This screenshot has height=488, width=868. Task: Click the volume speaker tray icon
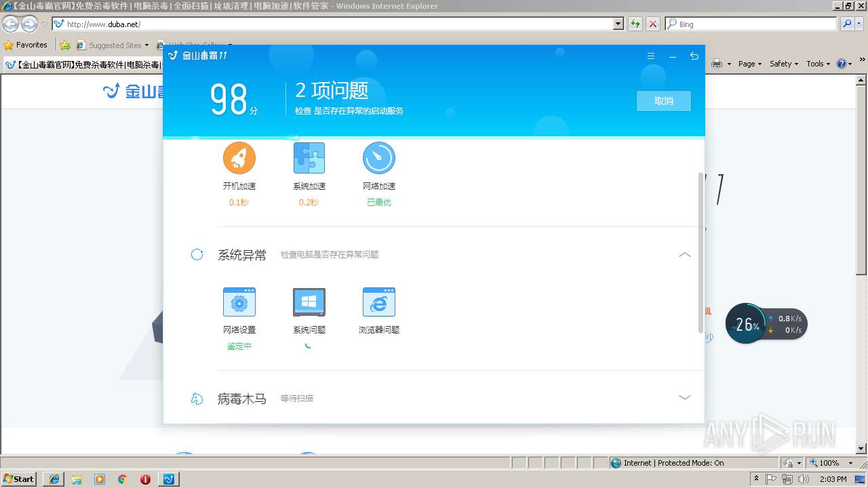pos(804,479)
